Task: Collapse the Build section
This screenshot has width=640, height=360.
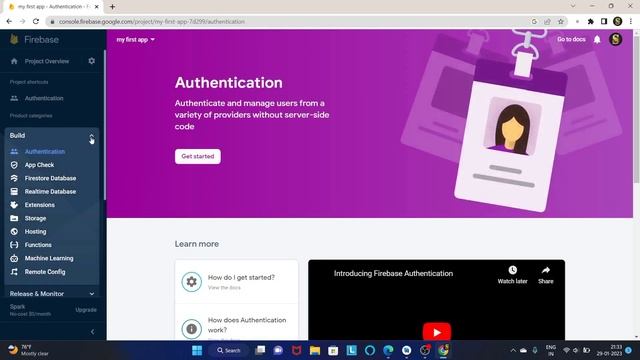Action: [91, 136]
